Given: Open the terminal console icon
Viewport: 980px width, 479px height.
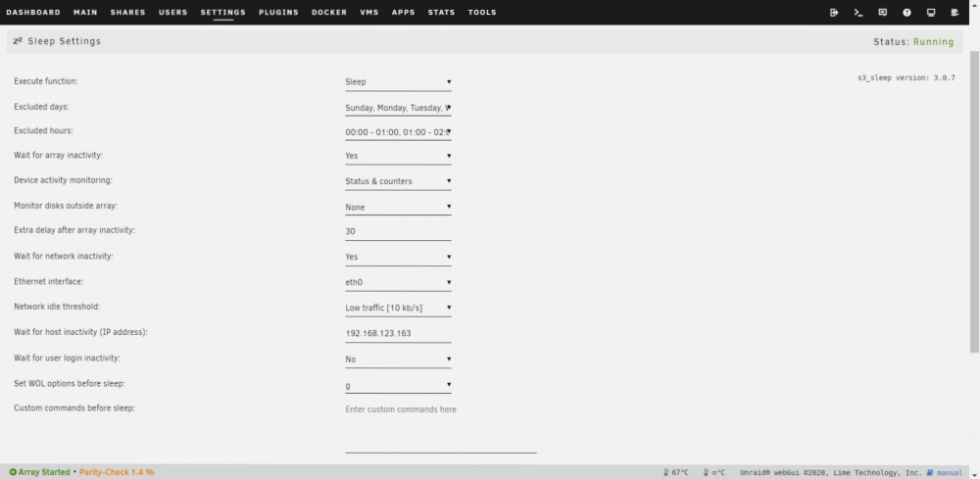Looking at the screenshot, I should coord(858,13).
